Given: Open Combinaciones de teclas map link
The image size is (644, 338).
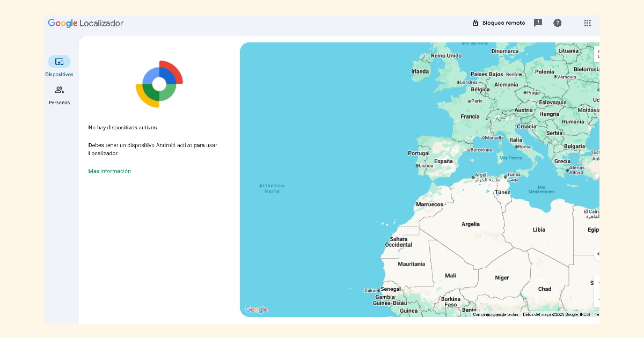Looking at the screenshot, I should point(495,314).
